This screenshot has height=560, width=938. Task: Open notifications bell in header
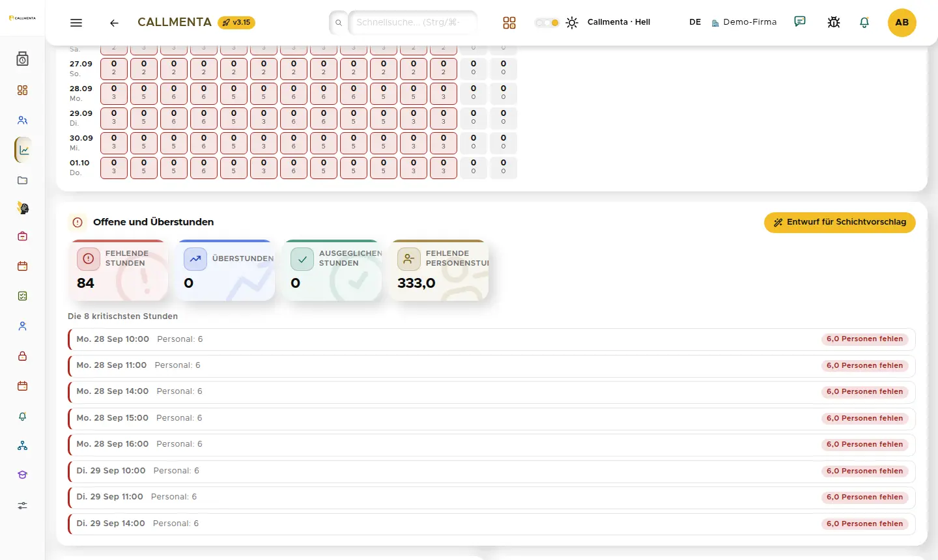(x=864, y=22)
